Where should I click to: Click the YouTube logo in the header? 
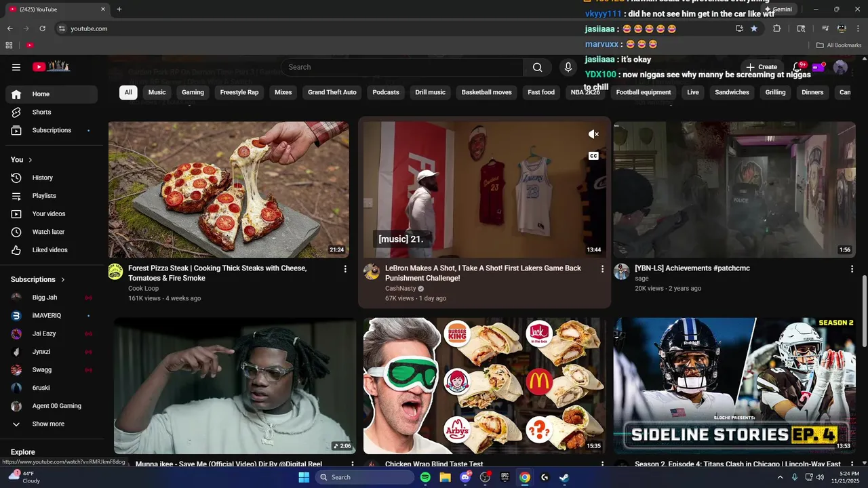click(52, 66)
